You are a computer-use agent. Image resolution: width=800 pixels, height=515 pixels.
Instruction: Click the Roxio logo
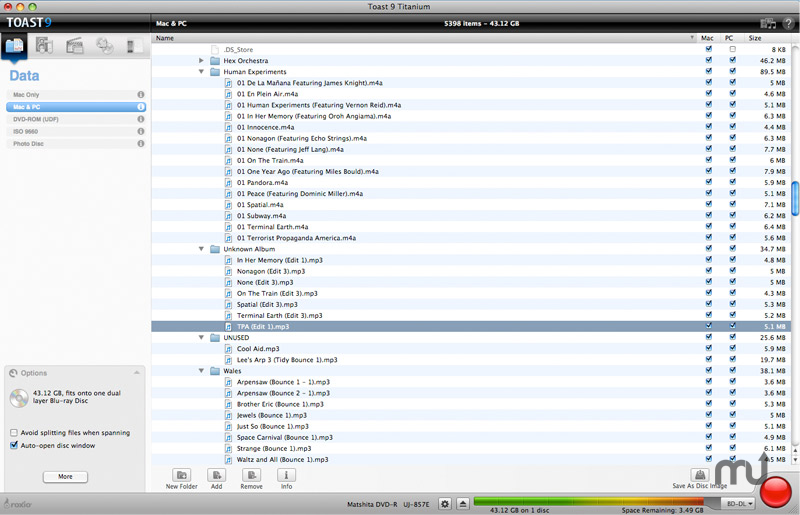tap(18, 504)
